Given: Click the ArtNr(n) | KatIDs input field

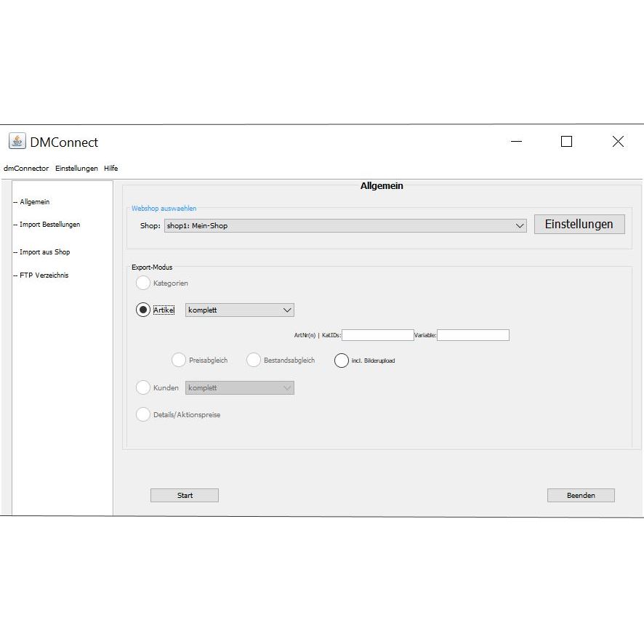Looking at the screenshot, I should 377,335.
